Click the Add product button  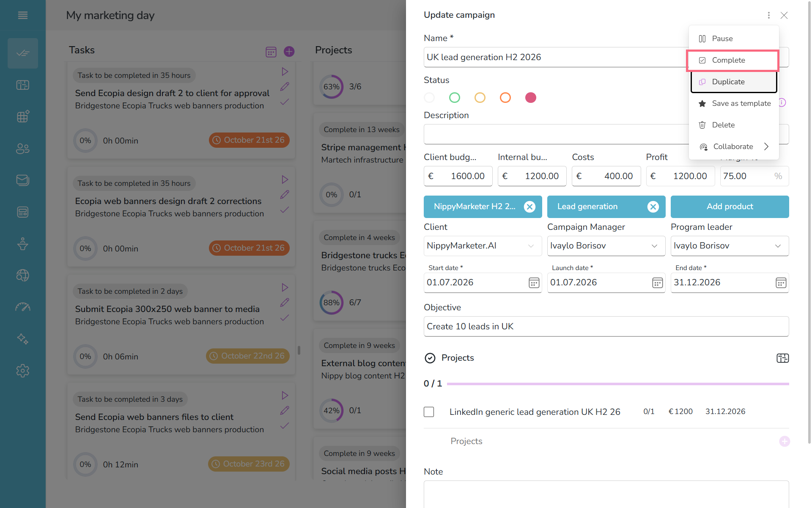730,207
